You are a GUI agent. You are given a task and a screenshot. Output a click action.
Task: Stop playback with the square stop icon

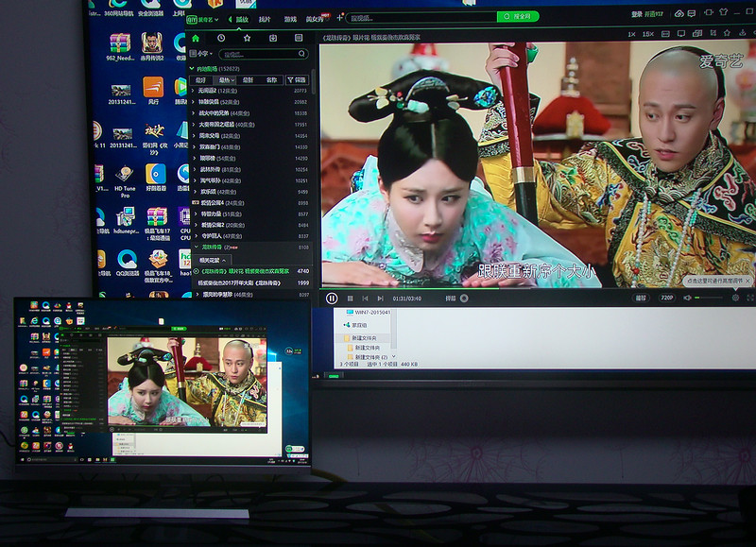pyautogui.click(x=351, y=299)
